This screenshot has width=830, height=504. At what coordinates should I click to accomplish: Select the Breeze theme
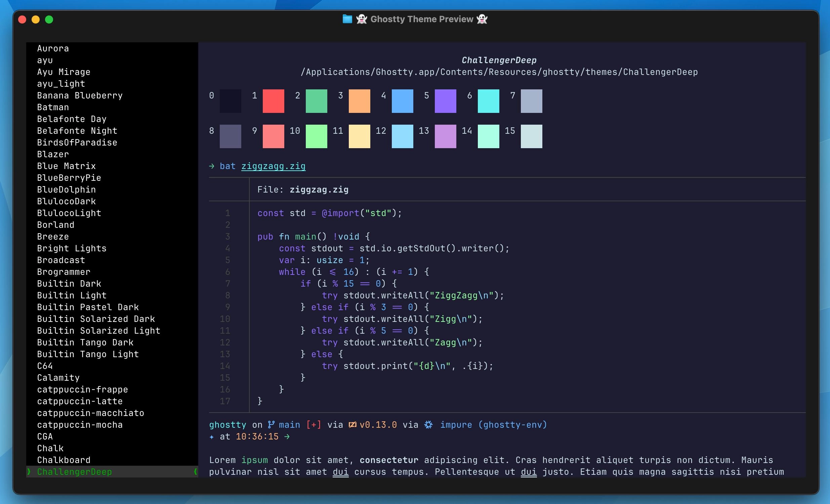coord(53,237)
